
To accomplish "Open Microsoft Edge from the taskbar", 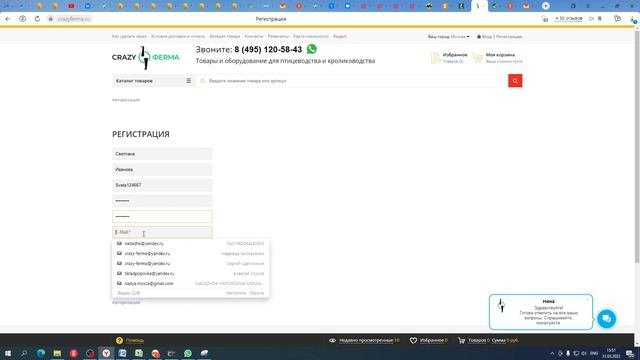I will 41,353.
